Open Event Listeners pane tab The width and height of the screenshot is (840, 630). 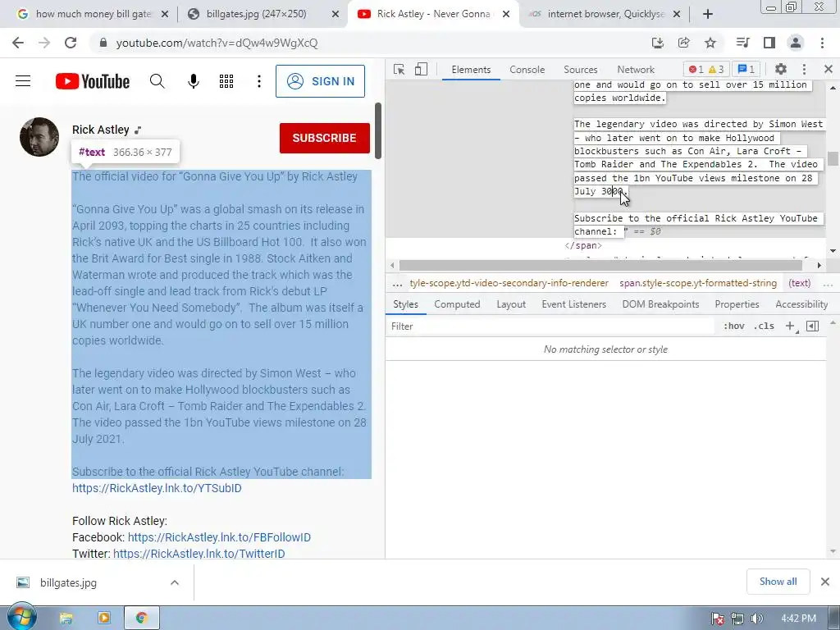point(573,304)
